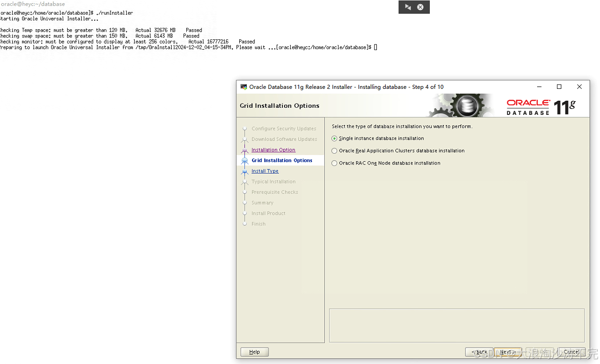Click the pin icon in top overlay bar
This screenshot has height=364, width=600.
408,7
